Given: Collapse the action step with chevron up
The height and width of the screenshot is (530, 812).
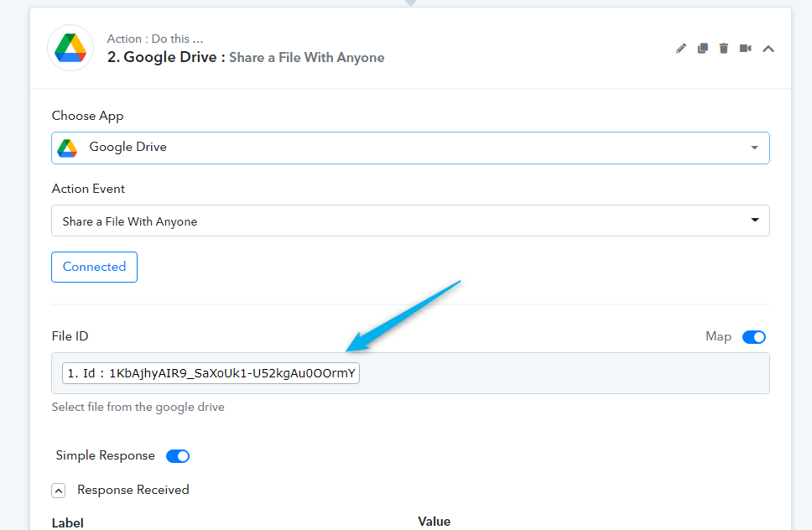Looking at the screenshot, I should [768, 49].
